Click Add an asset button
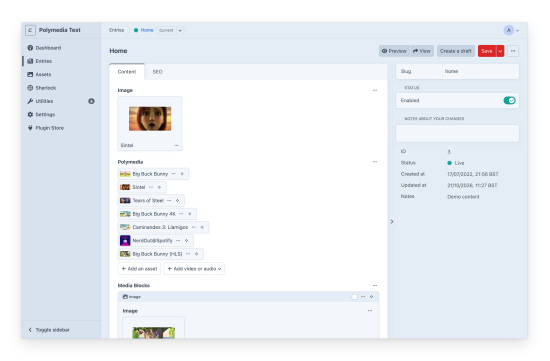This screenshot has width=550, height=361. point(139,269)
